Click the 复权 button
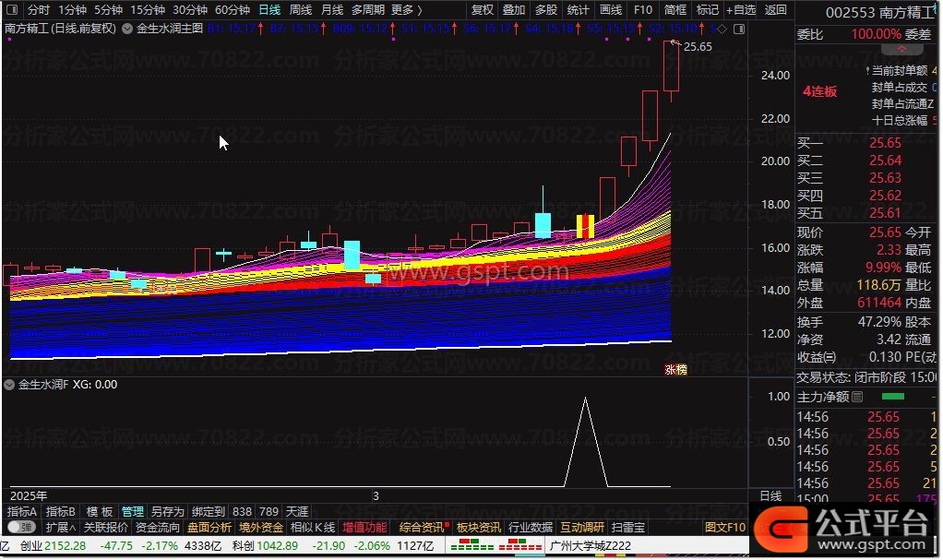This screenshot has width=943, height=560. click(482, 9)
